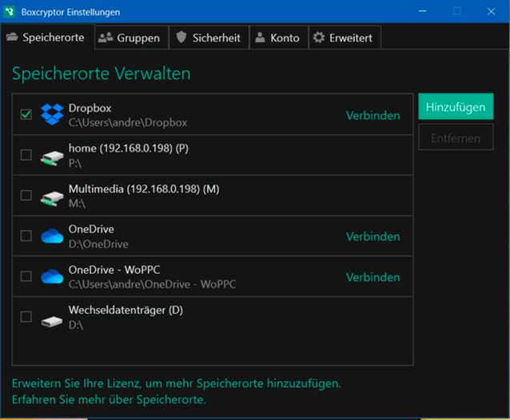
Task: Tick the Multimedia drive checkbox
Action: click(x=26, y=196)
